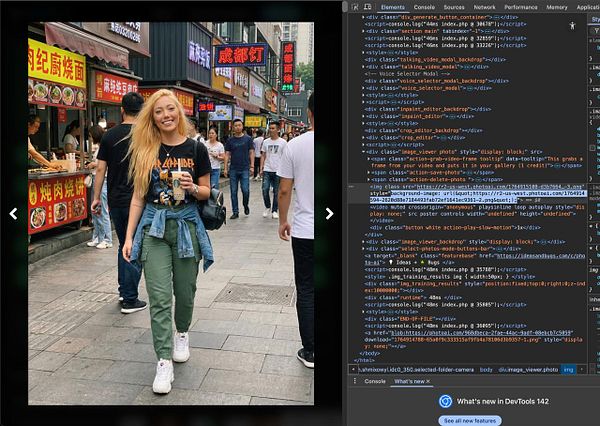Select the img breadcrumb
600x426 pixels.
pyautogui.click(x=569, y=370)
